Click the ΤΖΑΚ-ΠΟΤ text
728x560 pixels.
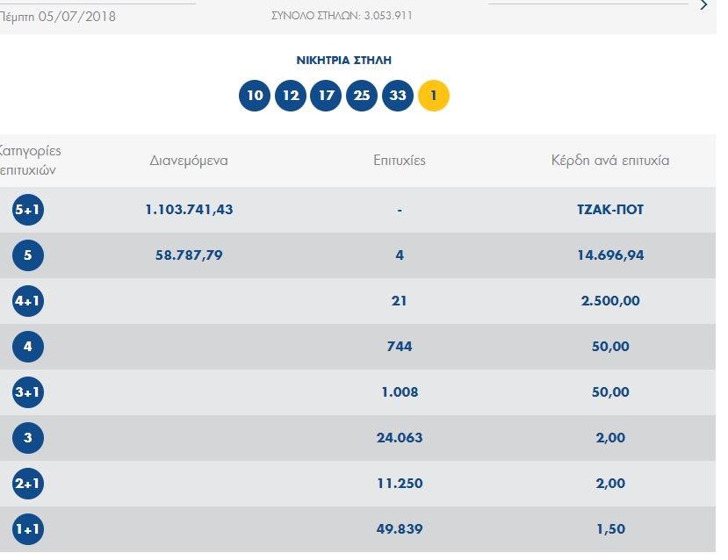(x=610, y=210)
